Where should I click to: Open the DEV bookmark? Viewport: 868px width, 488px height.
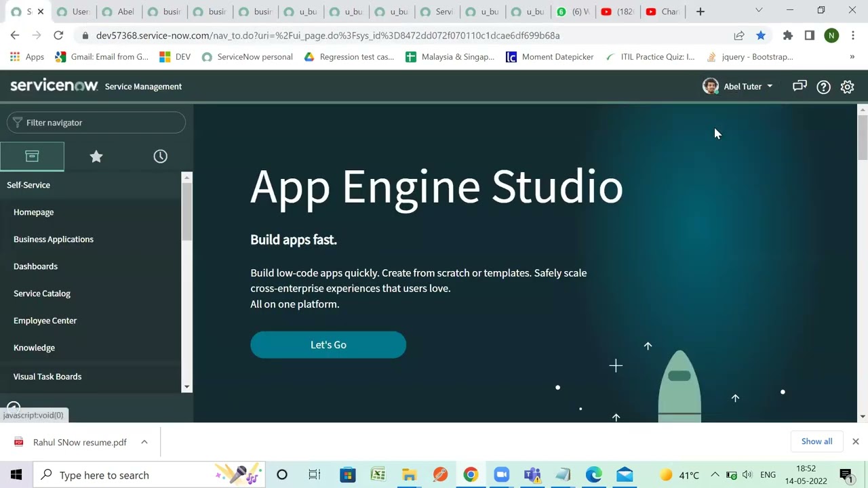175,57
